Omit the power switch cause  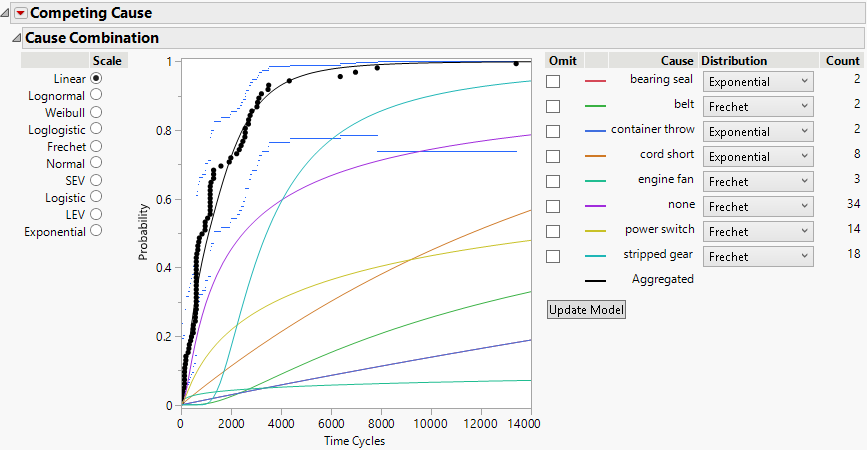pyautogui.click(x=553, y=231)
